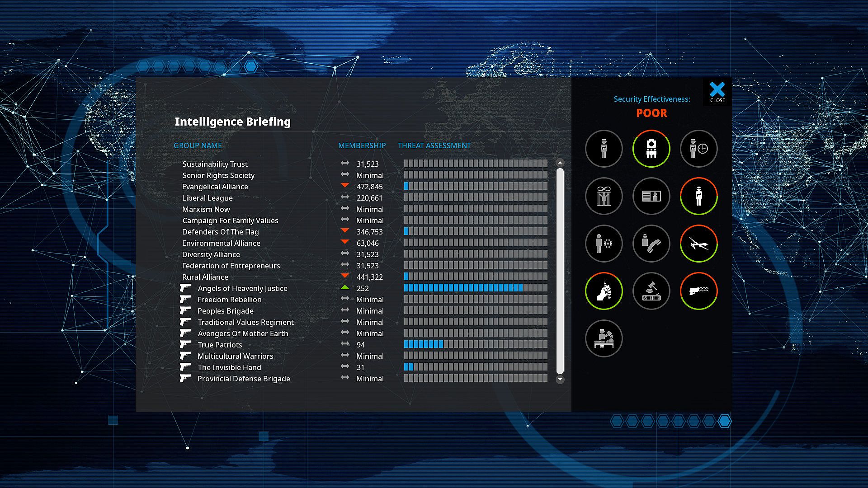Click the secret courts gavel icon

(x=651, y=291)
